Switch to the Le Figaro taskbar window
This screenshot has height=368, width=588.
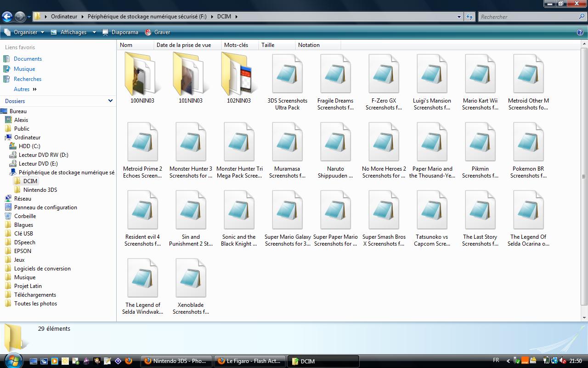(x=249, y=361)
